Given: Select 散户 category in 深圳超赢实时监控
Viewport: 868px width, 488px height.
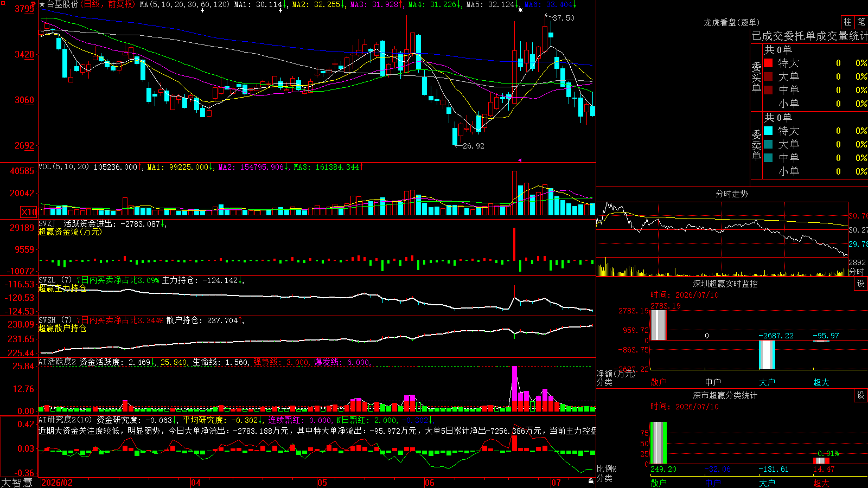Looking at the screenshot, I should (659, 382).
